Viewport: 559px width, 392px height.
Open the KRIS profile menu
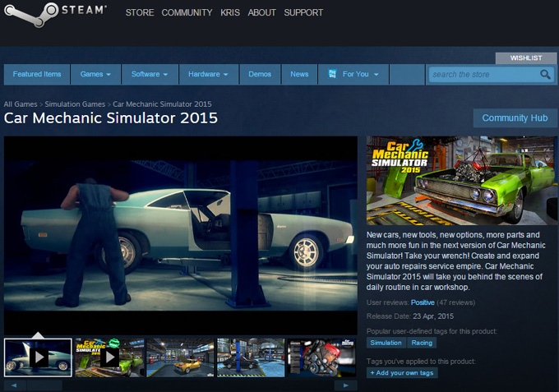pyautogui.click(x=230, y=12)
